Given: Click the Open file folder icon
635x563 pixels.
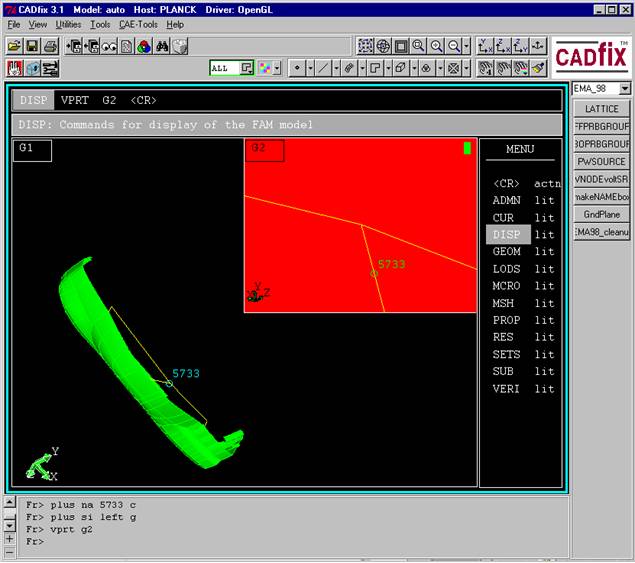Looking at the screenshot, I should coord(13,46).
